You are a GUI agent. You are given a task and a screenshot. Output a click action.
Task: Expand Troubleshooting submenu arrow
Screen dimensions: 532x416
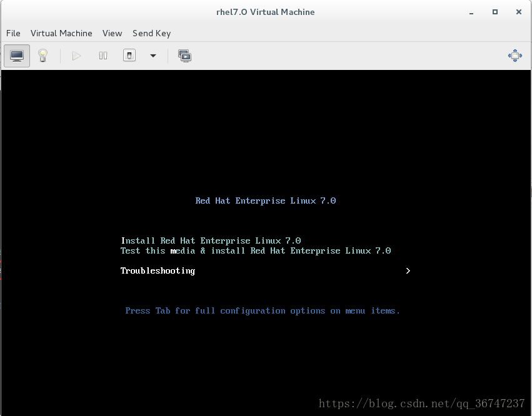point(408,270)
